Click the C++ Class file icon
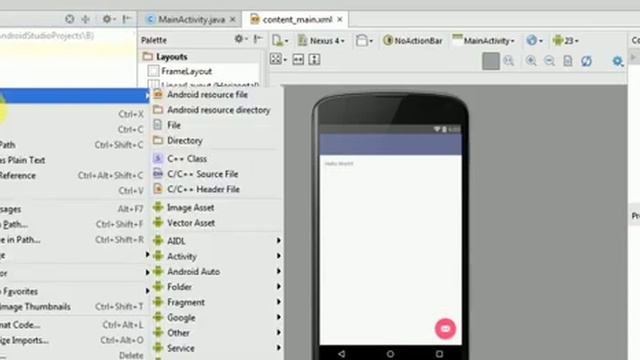 point(158,158)
